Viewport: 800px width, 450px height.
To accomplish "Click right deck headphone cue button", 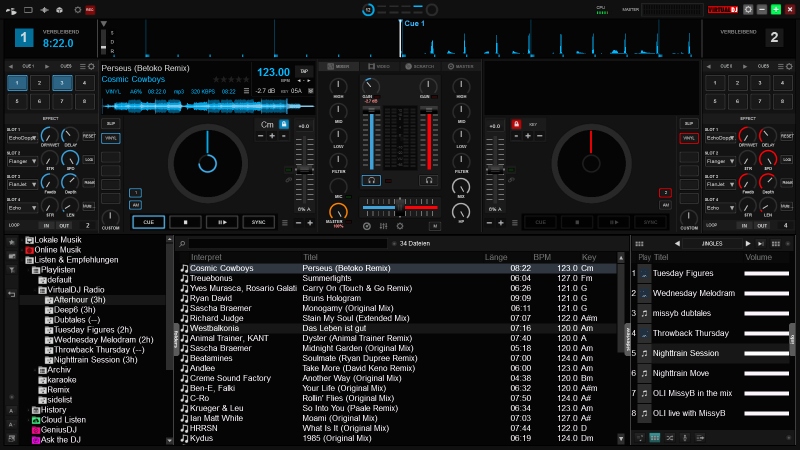I will point(429,180).
